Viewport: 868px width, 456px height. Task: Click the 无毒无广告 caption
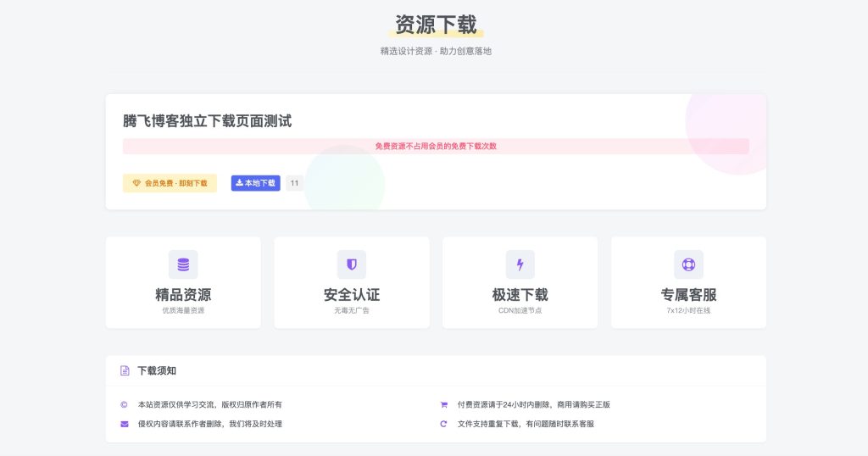pyautogui.click(x=352, y=310)
